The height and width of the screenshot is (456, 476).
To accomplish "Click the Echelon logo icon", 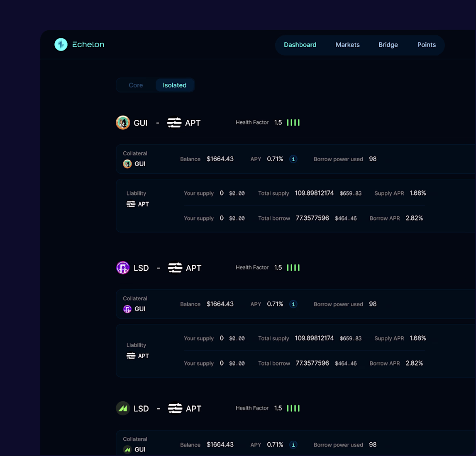I will click(61, 45).
